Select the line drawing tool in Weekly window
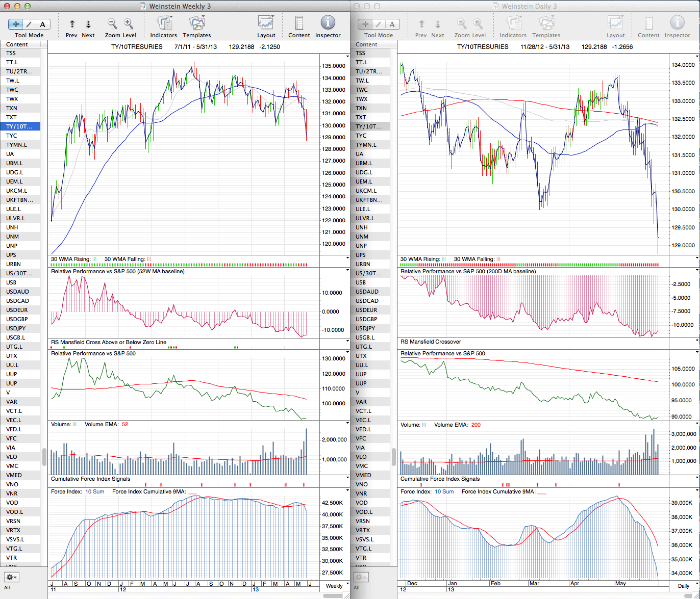The height and width of the screenshot is (599, 700). tap(29, 24)
